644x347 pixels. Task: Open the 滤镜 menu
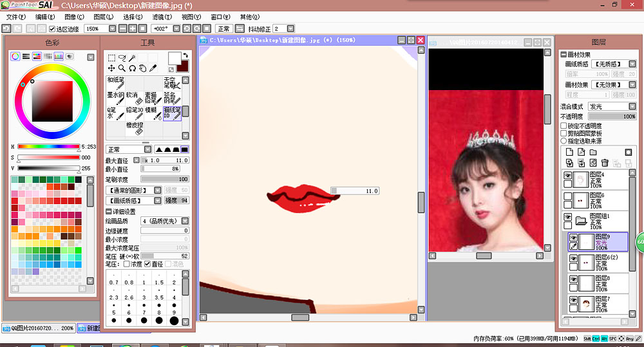pyautogui.click(x=161, y=17)
